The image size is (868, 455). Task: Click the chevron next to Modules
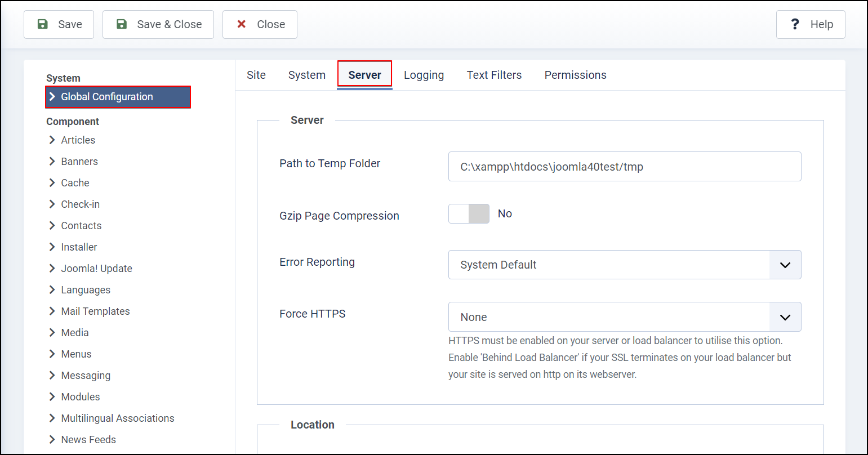coord(52,396)
